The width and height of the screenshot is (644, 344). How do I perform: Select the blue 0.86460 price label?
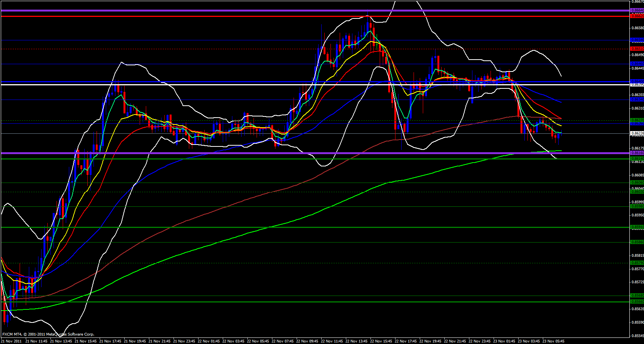coord(637,63)
